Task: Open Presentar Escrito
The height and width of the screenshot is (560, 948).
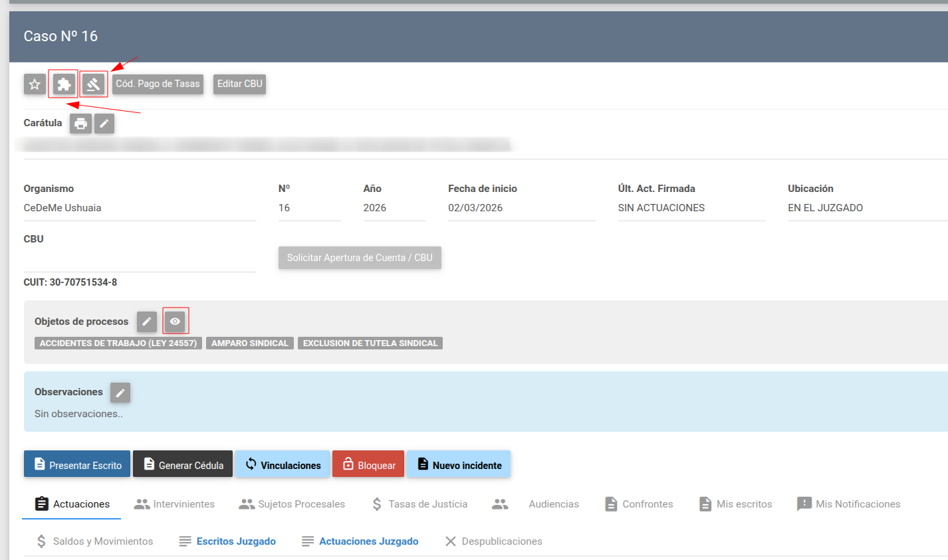Action: 77,464
